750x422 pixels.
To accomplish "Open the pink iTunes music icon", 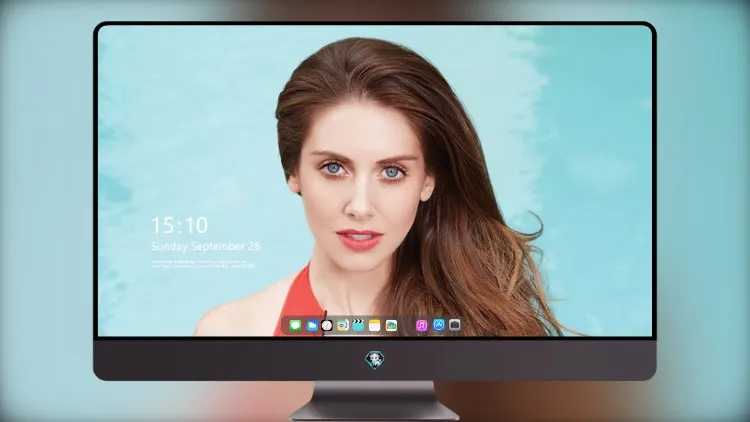I will click(421, 326).
